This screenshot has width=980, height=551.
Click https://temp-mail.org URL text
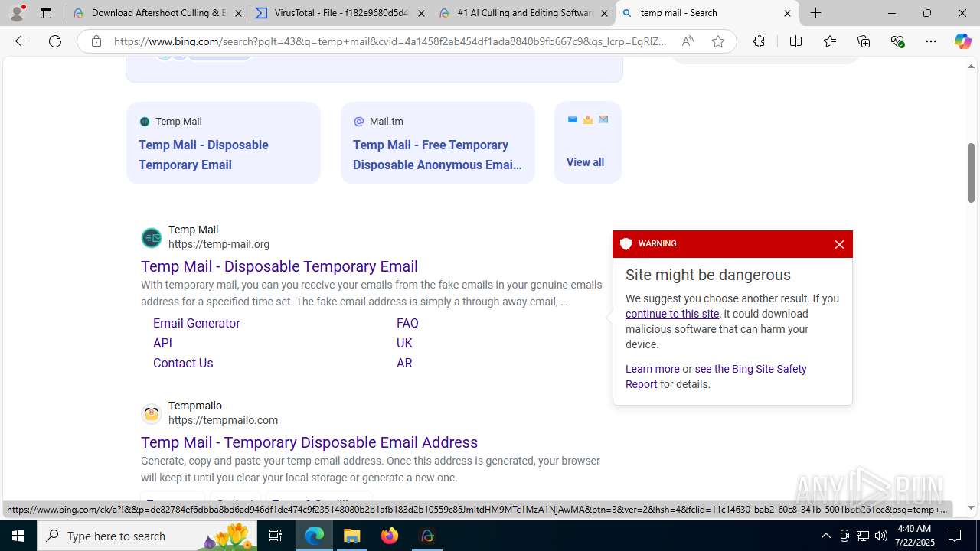pos(219,244)
